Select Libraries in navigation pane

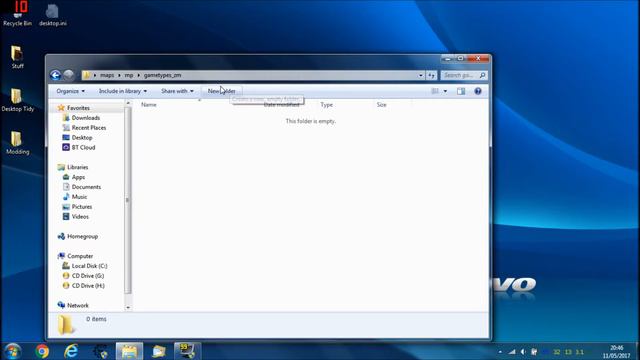point(77,167)
